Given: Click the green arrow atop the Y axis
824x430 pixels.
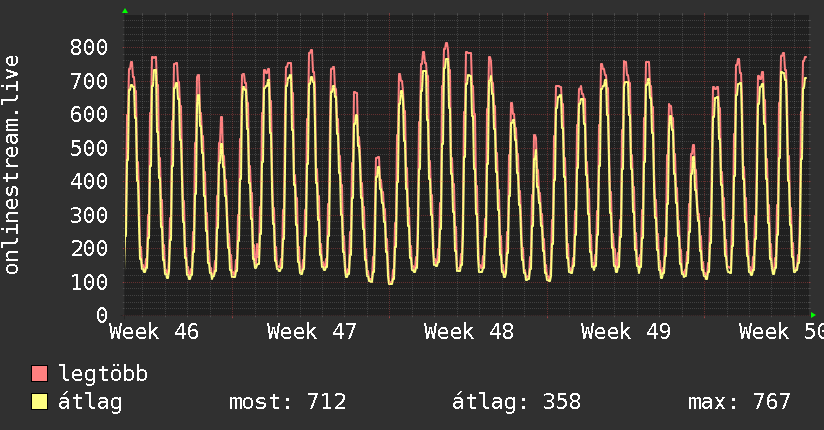Looking at the screenshot, I should tap(125, 11).
